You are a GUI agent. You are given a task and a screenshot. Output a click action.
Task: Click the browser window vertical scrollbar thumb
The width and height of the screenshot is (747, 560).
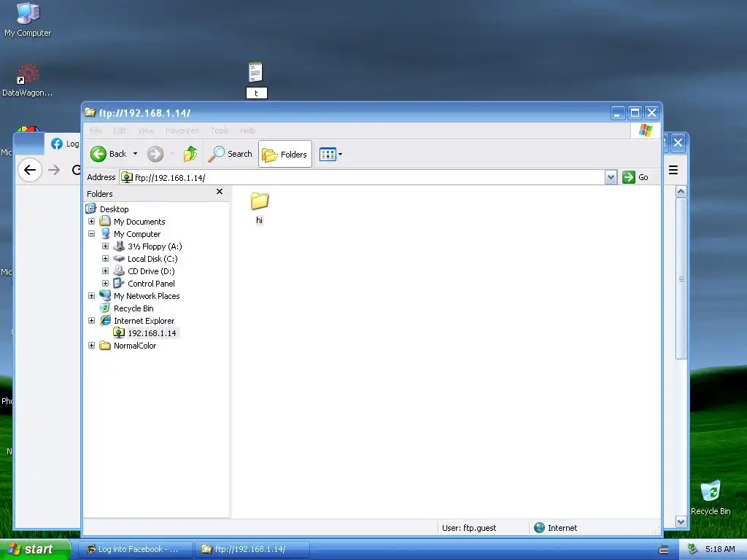[x=681, y=279]
